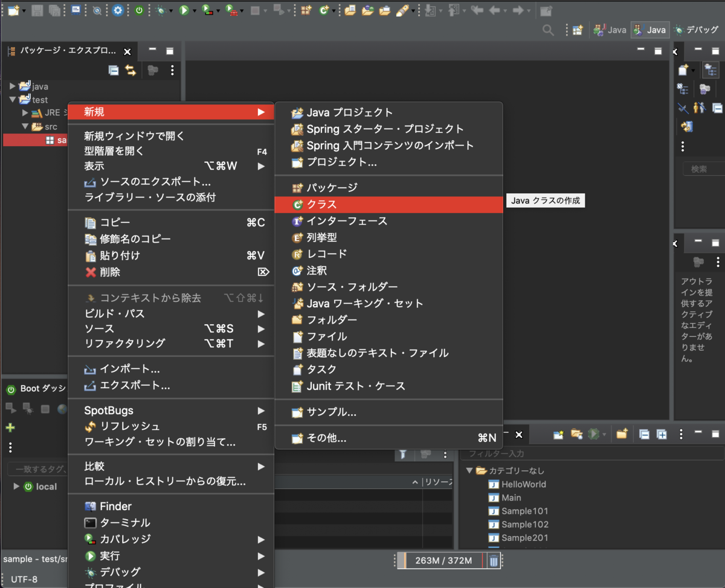Click the debug bug toolbar icon

159,10
